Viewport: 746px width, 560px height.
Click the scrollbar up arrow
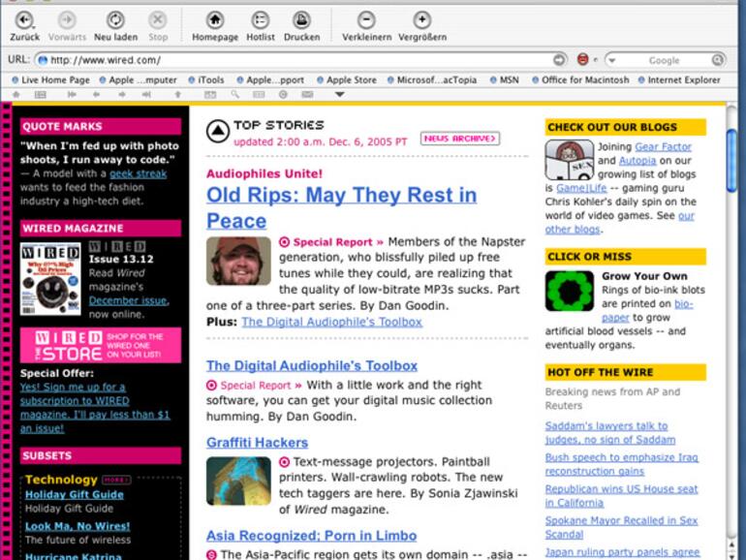pyautogui.click(x=731, y=544)
